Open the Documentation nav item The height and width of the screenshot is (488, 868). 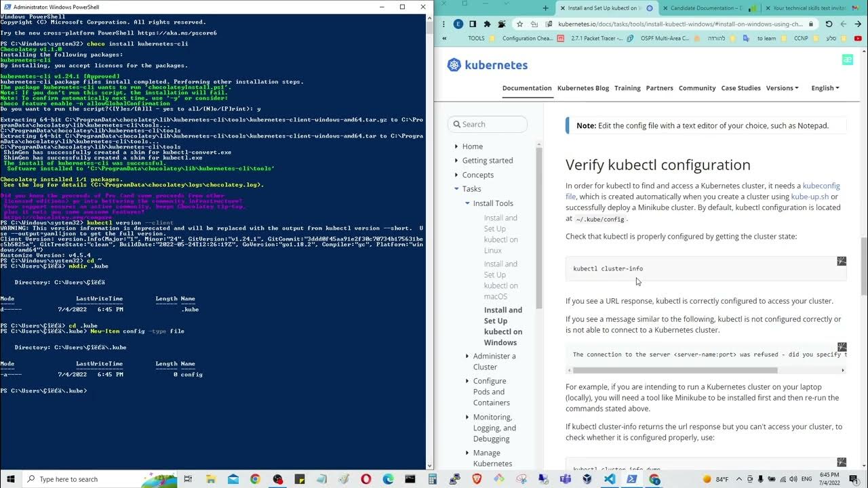coord(527,88)
